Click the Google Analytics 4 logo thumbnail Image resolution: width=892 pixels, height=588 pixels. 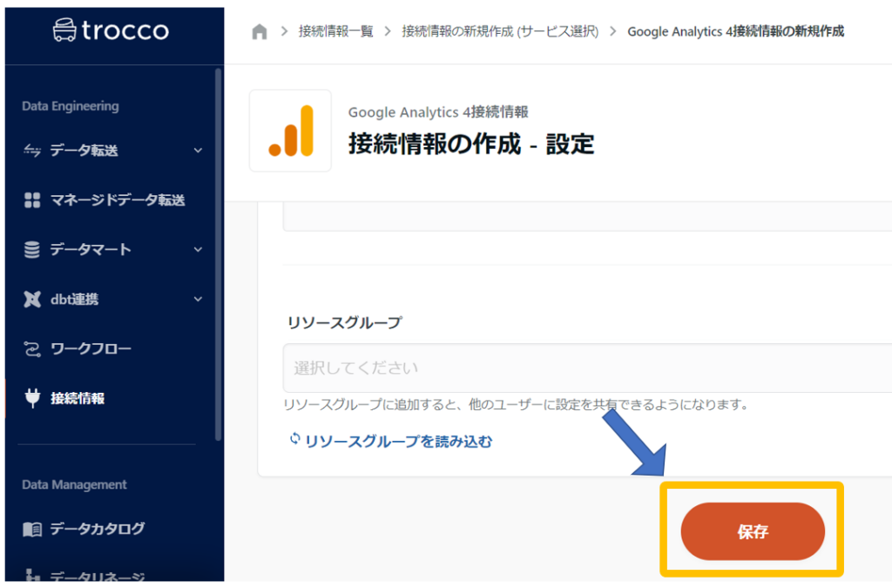pyautogui.click(x=290, y=131)
